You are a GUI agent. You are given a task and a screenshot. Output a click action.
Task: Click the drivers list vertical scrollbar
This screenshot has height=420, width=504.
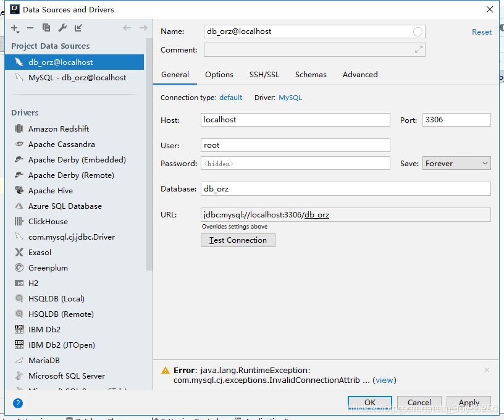[149, 154]
